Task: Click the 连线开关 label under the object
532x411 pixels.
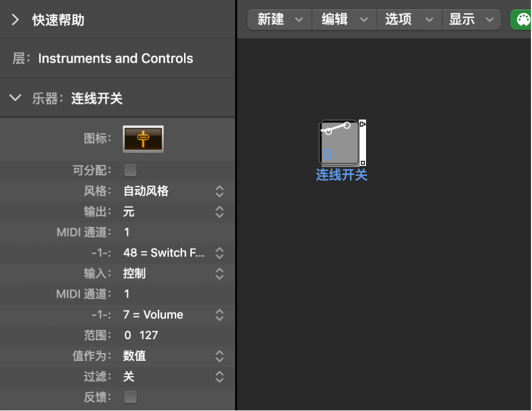Action: [x=341, y=176]
